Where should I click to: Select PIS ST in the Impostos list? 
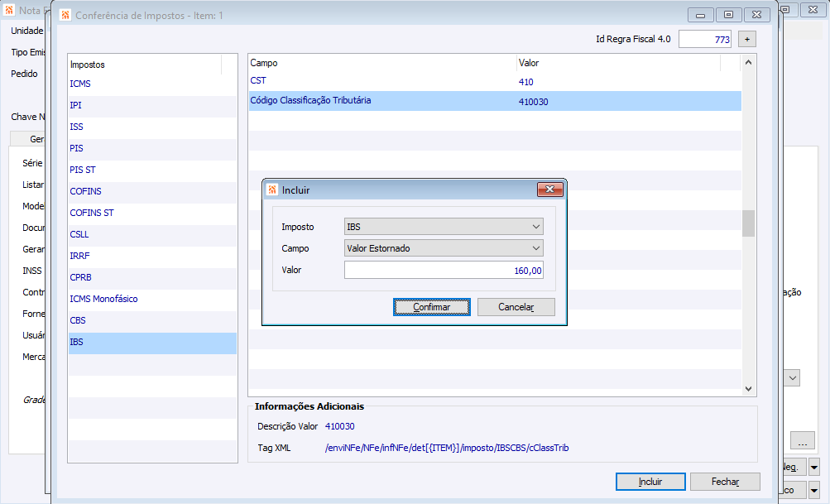pyautogui.click(x=152, y=170)
